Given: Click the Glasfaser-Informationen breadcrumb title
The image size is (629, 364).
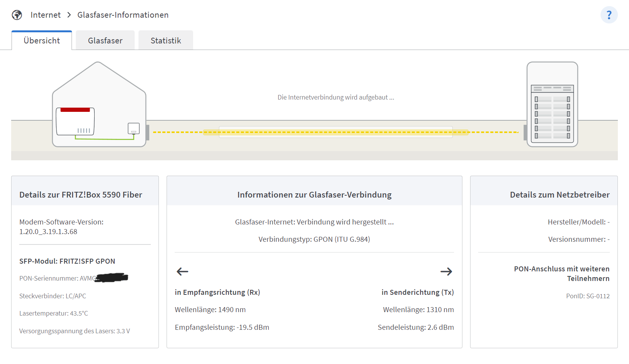Looking at the screenshot, I should click(123, 15).
